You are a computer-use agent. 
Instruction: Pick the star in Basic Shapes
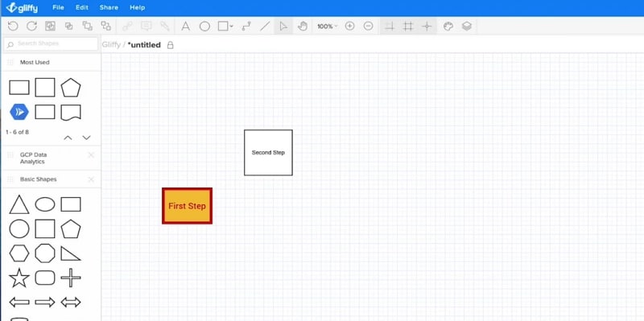point(19,278)
